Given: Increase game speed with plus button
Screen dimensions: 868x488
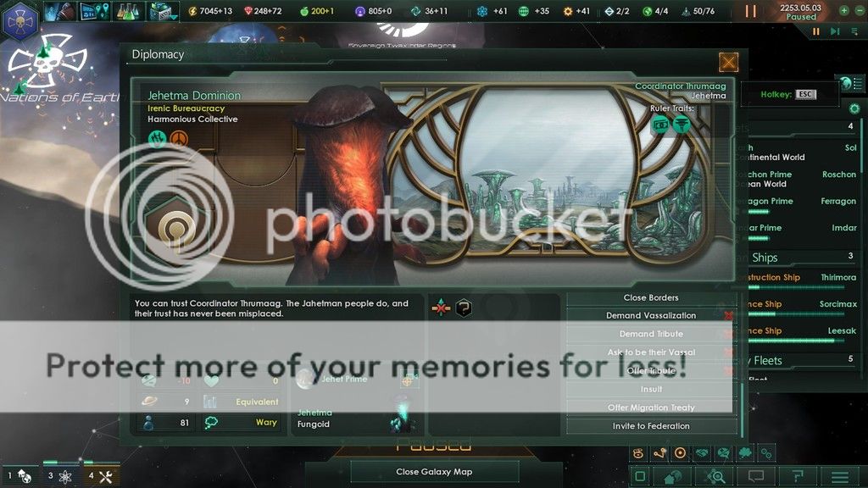Looking at the screenshot, I should tap(843, 10).
